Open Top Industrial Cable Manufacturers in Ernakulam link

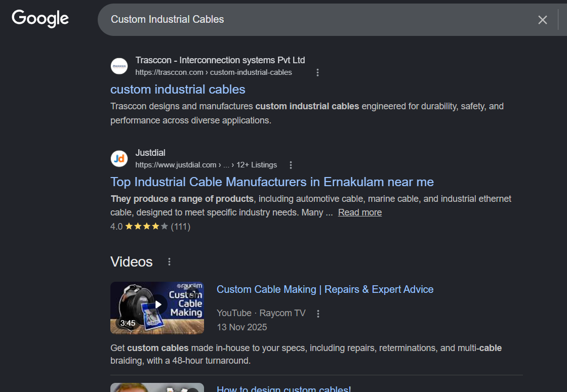coord(272,182)
